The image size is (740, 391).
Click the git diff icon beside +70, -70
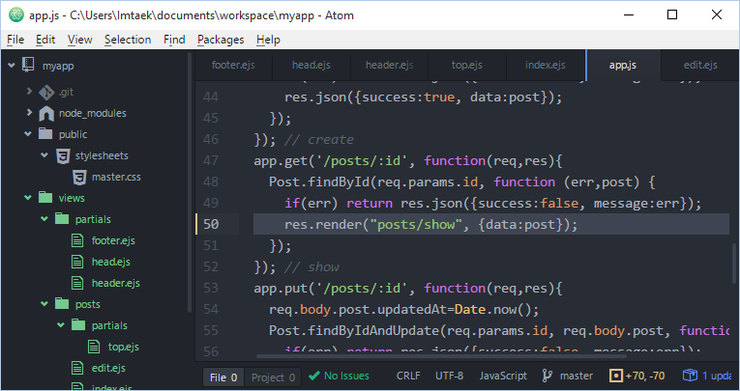(616, 376)
